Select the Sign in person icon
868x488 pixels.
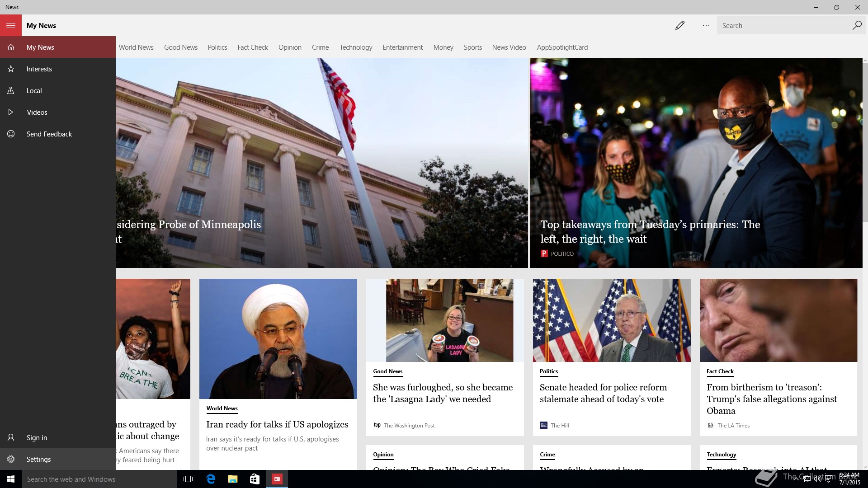pos(11,437)
